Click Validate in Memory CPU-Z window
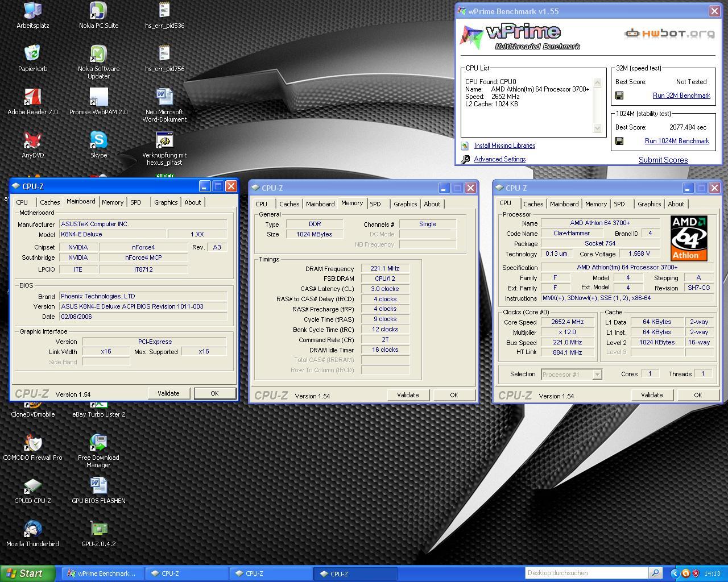The height and width of the screenshot is (582, 728). click(408, 395)
